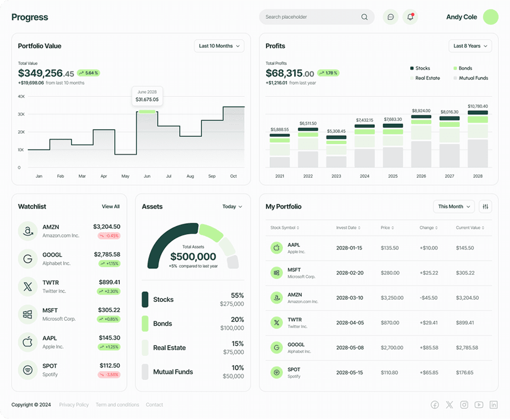Open the This Month dropdown
This screenshot has height=420, width=510.
point(454,207)
